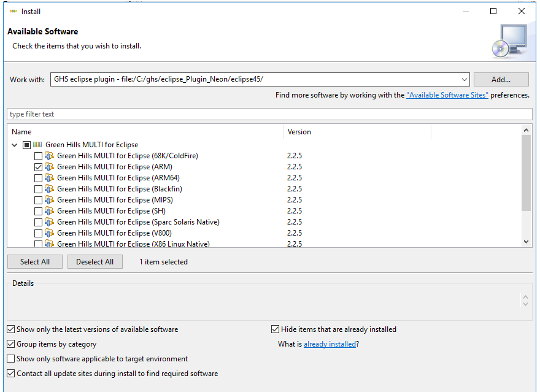
Task: Maximize the Install dialog window
Action: (x=493, y=12)
